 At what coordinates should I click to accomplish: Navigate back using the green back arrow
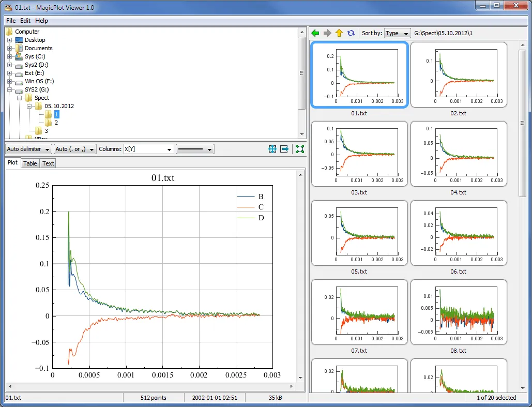point(315,33)
